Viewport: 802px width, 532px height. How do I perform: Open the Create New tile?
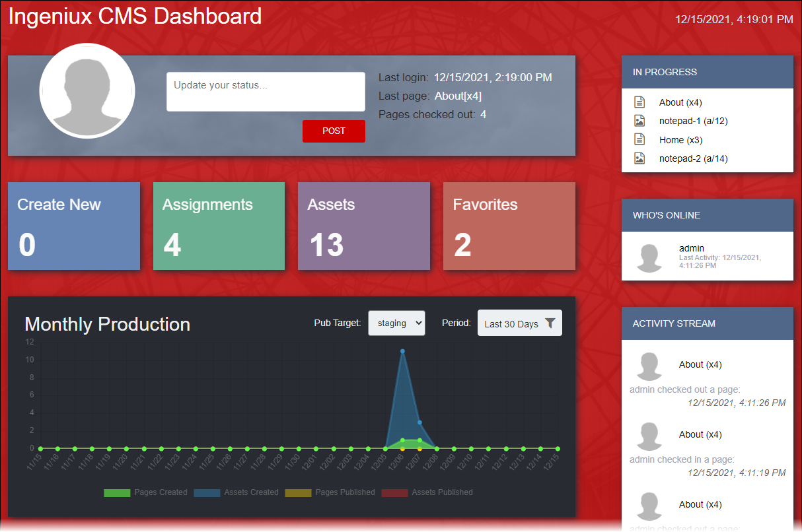tap(74, 226)
